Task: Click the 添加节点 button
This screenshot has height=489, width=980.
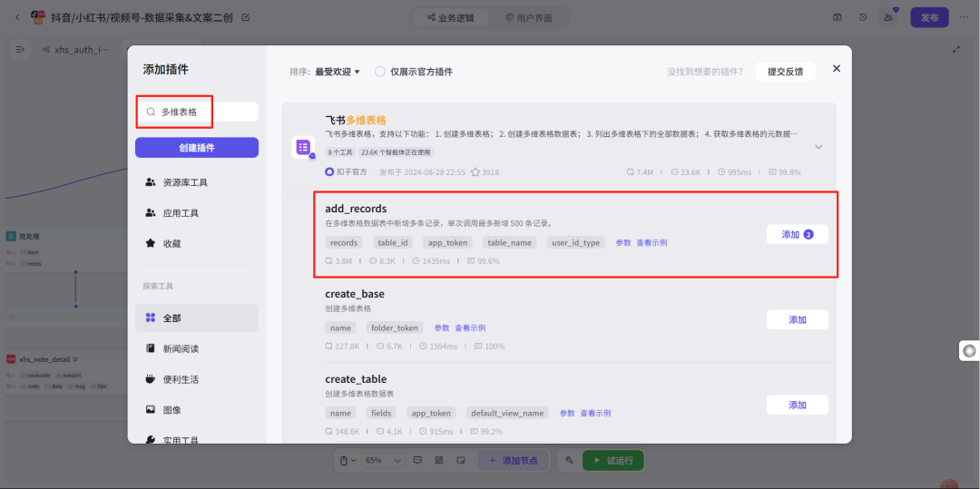Action: click(515, 460)
